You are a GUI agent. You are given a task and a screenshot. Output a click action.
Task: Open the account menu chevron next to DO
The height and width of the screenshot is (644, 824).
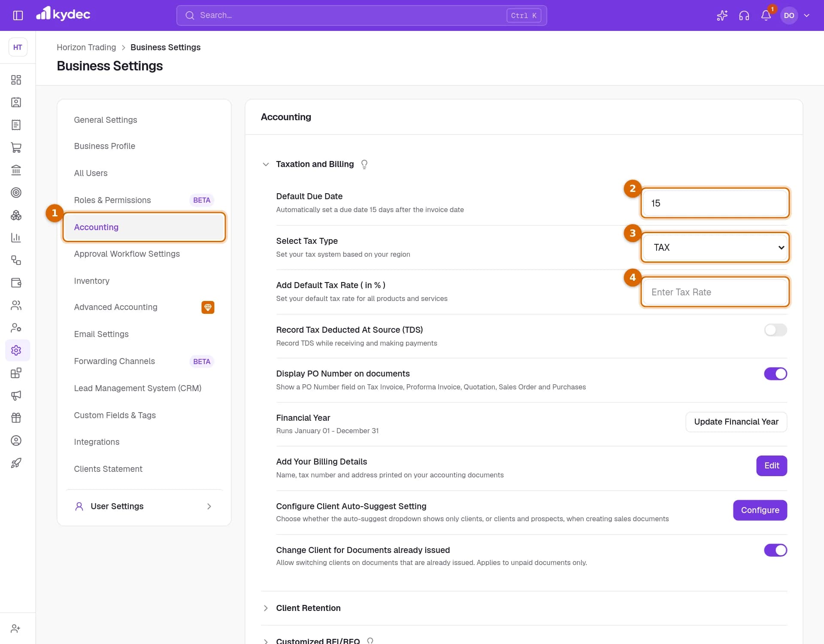click(x=806, y=15)
